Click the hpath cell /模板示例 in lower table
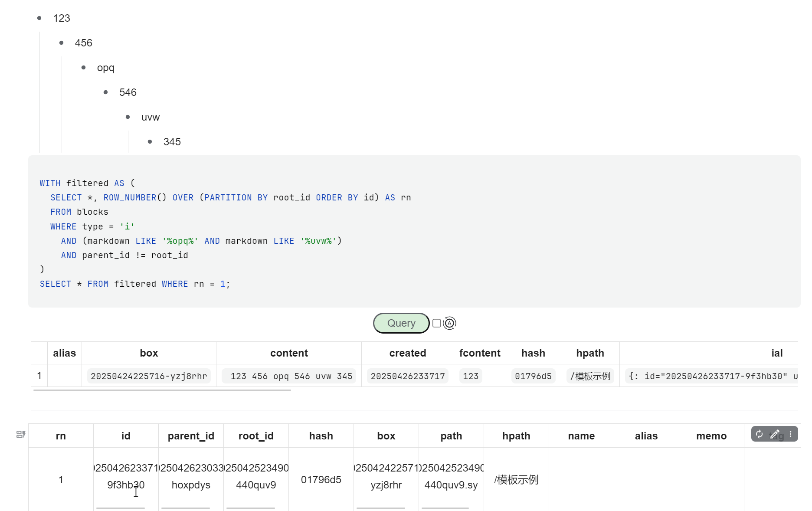 point(516,480)
